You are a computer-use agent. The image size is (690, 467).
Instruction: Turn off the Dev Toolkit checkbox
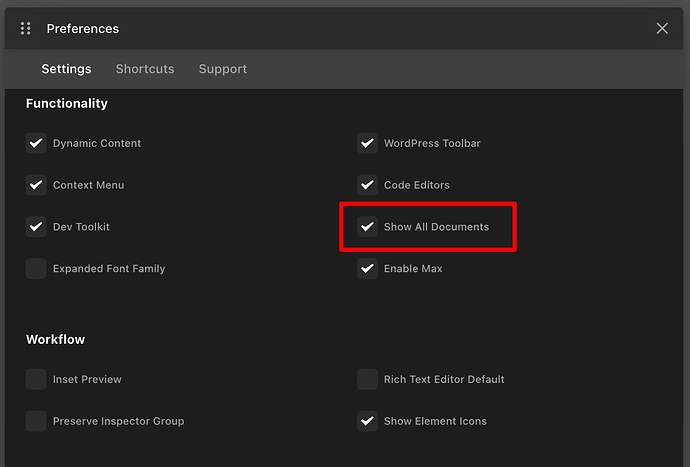(x=36, y=227)
